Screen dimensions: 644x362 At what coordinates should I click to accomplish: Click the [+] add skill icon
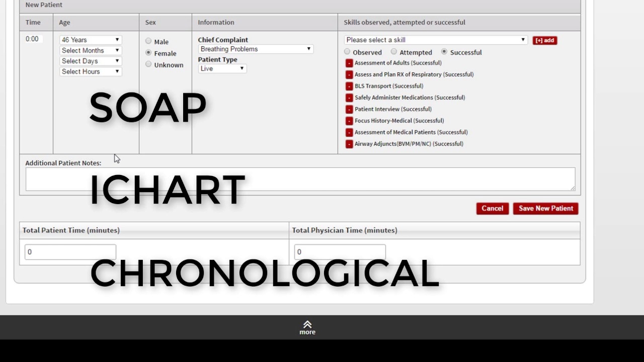(545, 40)
